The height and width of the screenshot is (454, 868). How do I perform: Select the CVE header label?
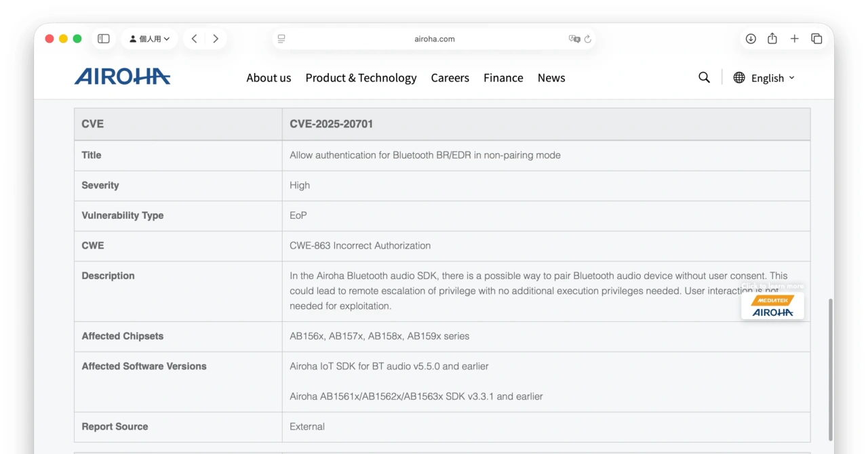(93, 124)
